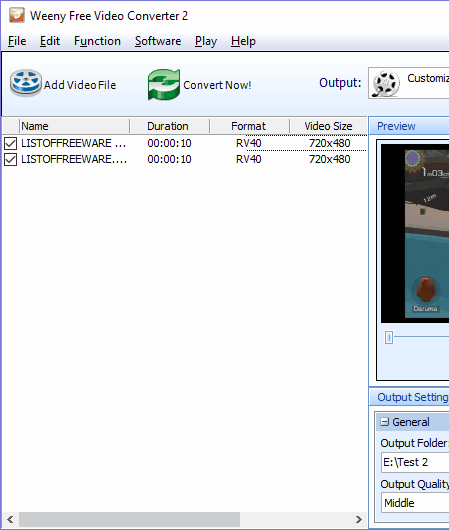This screenshot has height=530, width=449.
Task: Open the Software menu
Action: (158, 41)
